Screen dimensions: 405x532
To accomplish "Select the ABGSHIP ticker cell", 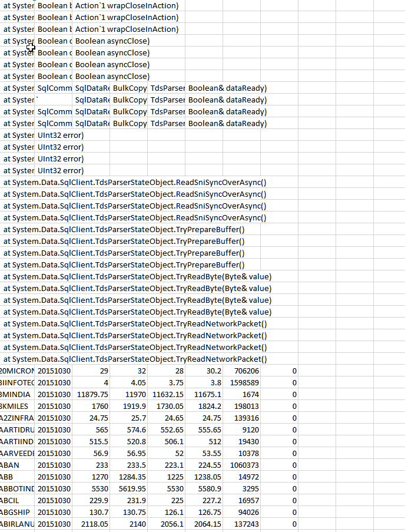I will tap(18, 512).
